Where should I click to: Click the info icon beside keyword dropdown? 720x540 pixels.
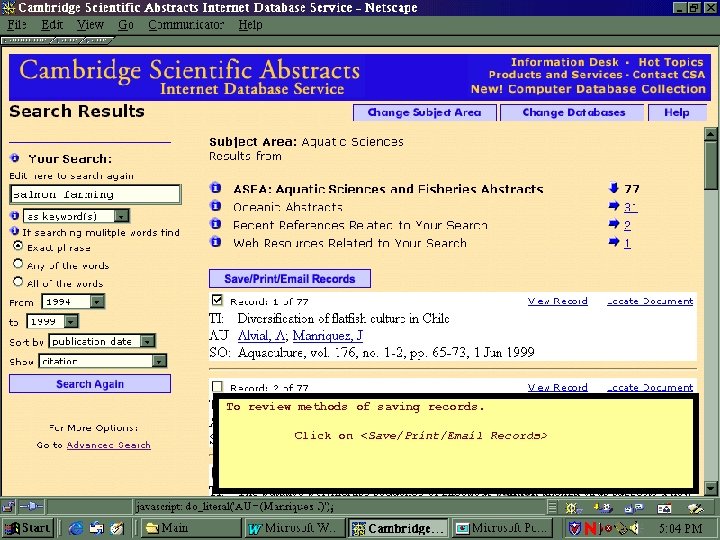click(x=15, y=215)
